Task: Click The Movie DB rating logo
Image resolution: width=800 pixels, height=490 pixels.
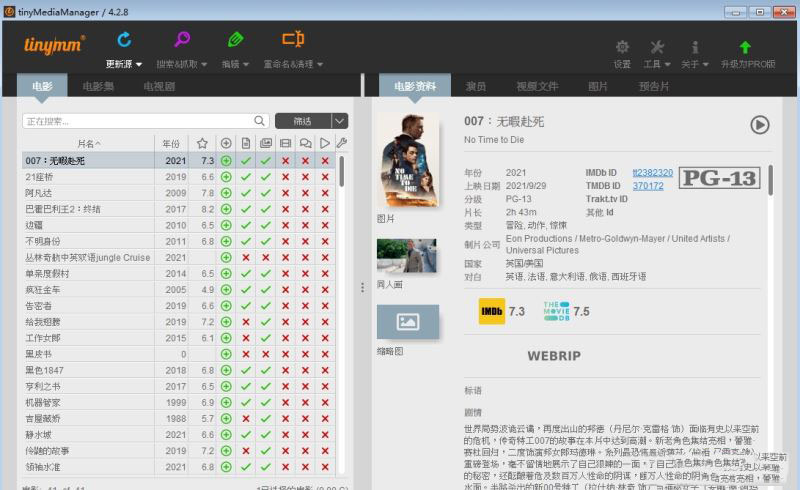Action: click(556, 311)
